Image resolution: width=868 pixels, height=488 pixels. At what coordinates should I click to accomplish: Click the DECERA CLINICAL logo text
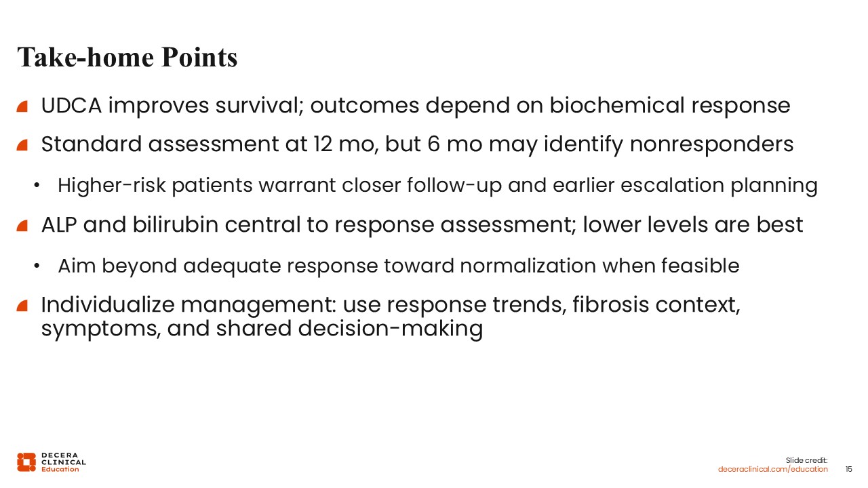[x=64, y=458]
